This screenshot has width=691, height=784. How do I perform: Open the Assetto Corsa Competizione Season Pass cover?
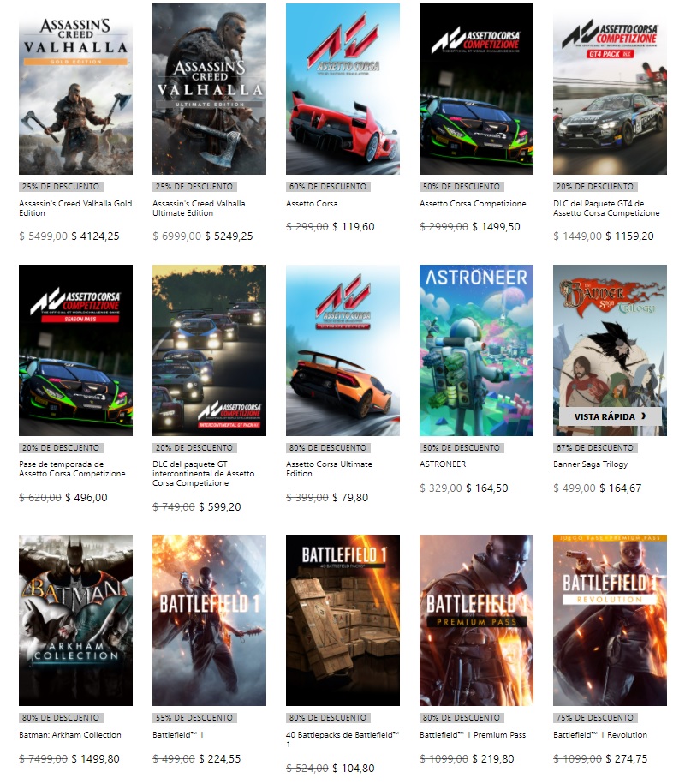click(75, 350)
